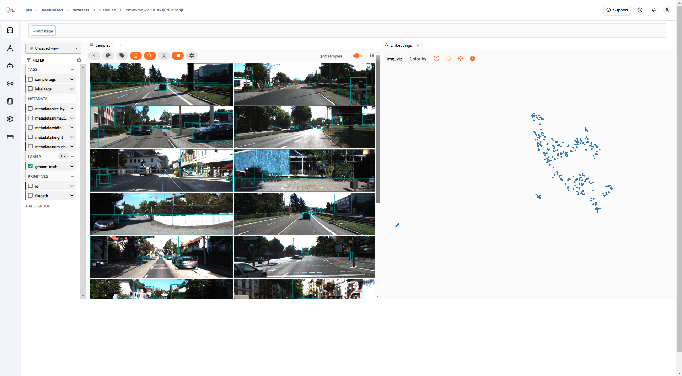Viewport: 682px width, 376px height.
Task: Click the tag icon in samples toolbar
Action: point(122,56)
